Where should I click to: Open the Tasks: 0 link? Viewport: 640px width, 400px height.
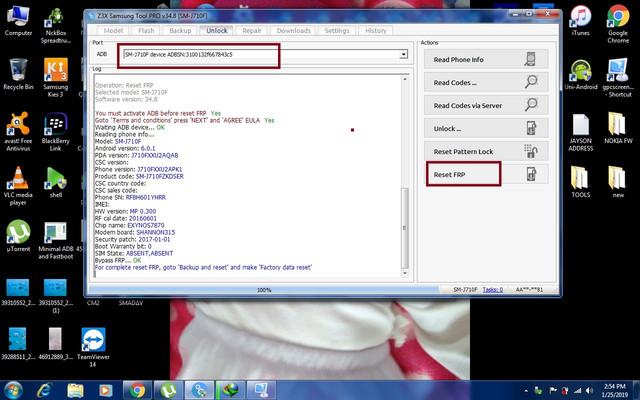(493, 289)
